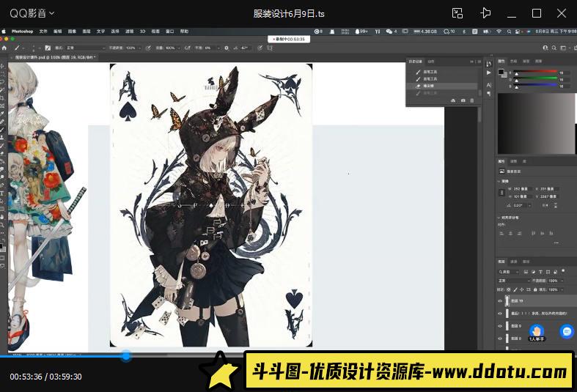
Task: Open the layer blend mode dropdown
Action: tap(514, 281)
